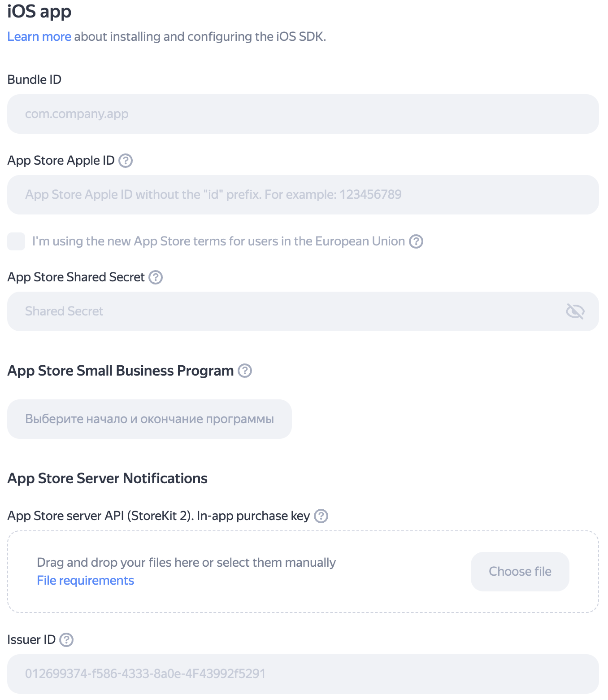Image resolution: width=608 pixels, height=700 pixels.
Task: Click into the App Store Apple ID field
Action: [x=303, y=195]
